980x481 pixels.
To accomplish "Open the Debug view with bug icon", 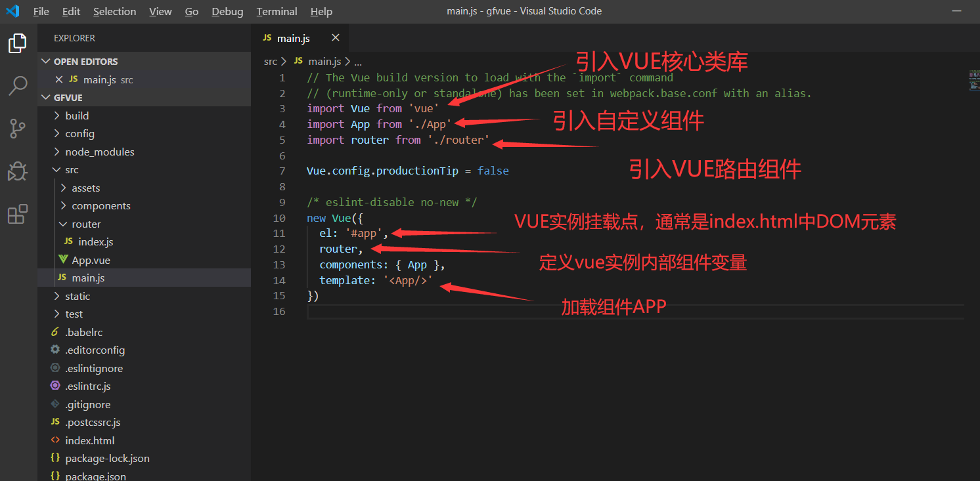I will tap(18, 171).
